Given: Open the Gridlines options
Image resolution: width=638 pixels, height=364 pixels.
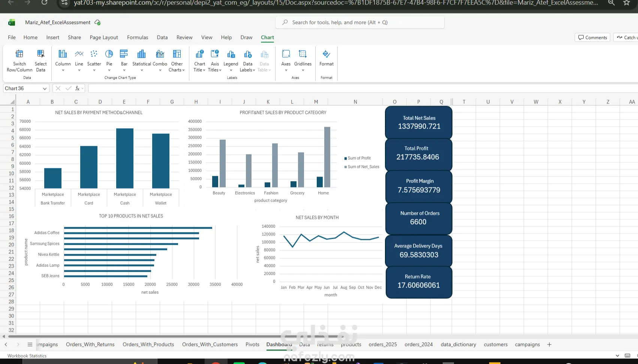Looking at the screenshot, I should pyautogui.click(x=303, y=61).
